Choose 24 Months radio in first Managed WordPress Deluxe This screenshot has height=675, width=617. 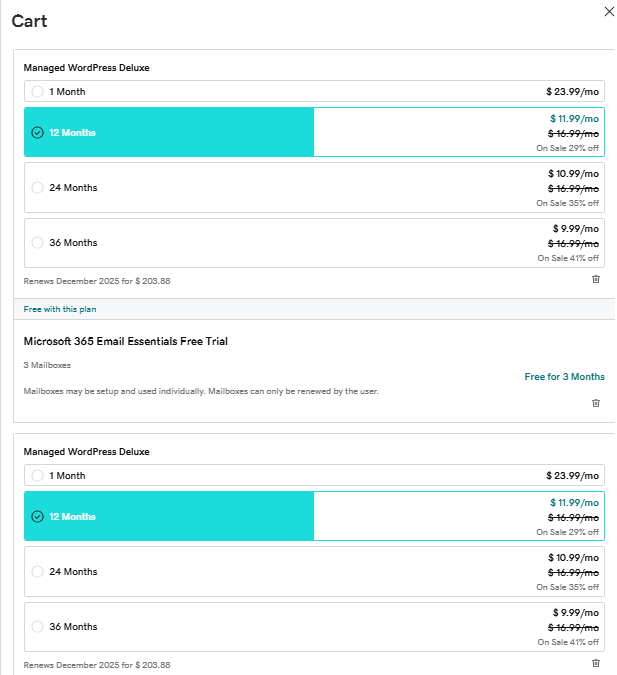[37, 188]
